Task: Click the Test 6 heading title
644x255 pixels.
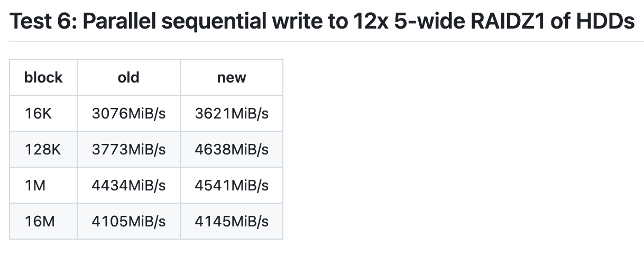Action: (322, 21)
